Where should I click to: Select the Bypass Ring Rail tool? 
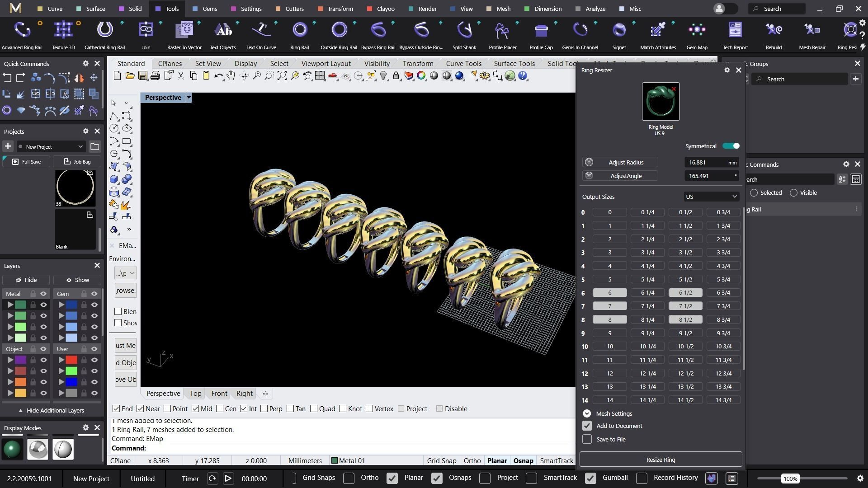pyautogui.click(x=378, y=35)
